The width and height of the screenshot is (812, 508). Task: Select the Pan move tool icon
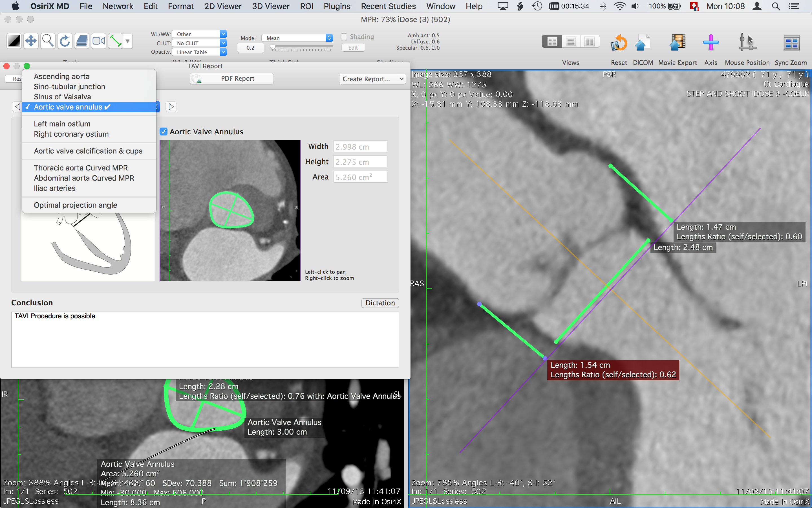click(x=31, y=41)
